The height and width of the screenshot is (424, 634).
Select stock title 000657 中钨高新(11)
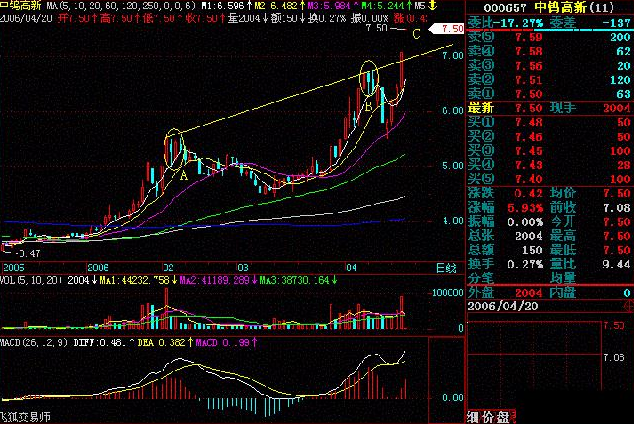pyautogui.click(x=549, y=7)
